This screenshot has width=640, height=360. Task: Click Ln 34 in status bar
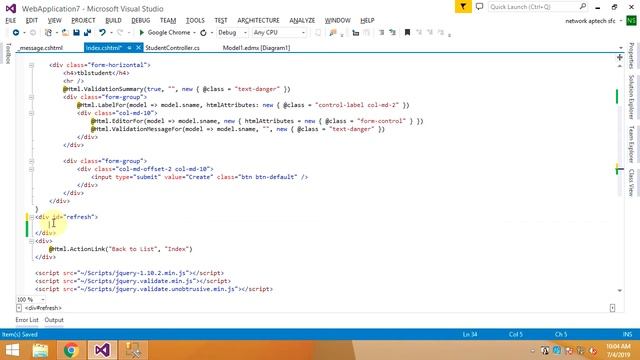point(470,334)
